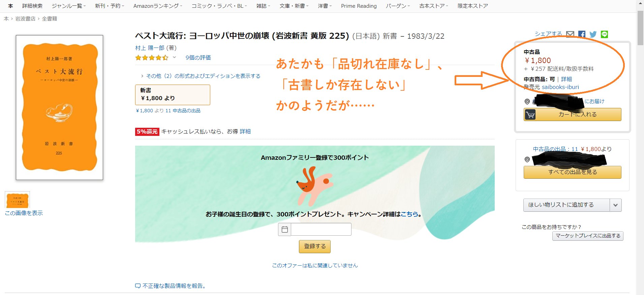Image resolution: width=644 pixels, height=295 pixels.
Task: Open コミック・ラノベ・BL dropdown menu
Action: tap(219, 6)
